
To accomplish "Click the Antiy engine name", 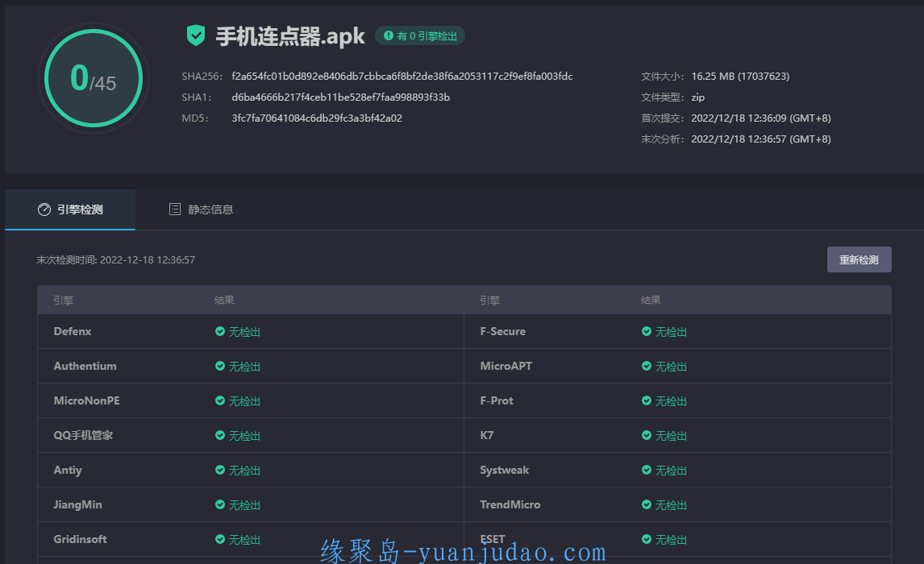I will (x=68, y=471).
